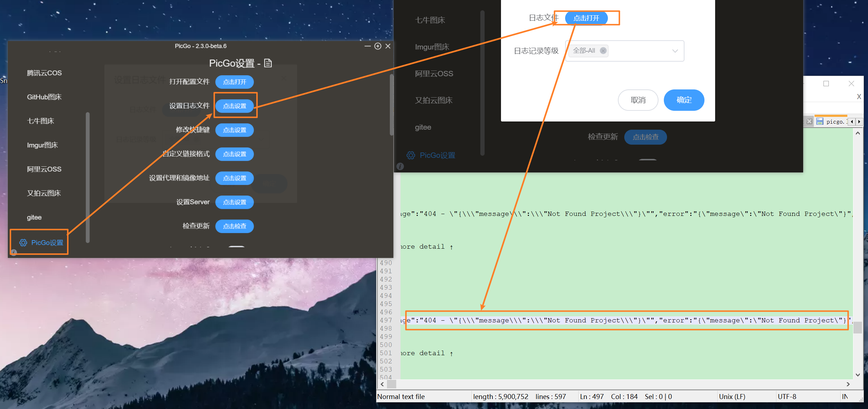This screenshot has height=409, width=868.
Task: Click Notepad++ horizontal scrollbar right arrow
Action: (x=848, y=384)
